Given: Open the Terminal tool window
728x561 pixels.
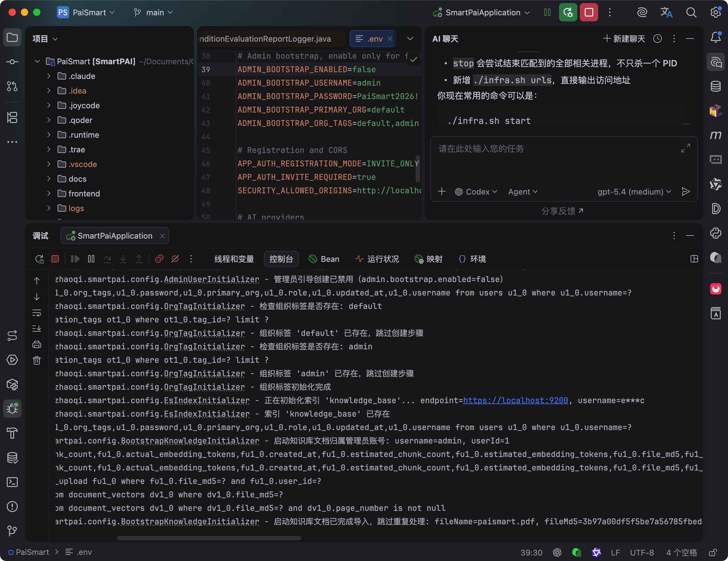Looking at the screenshot, I should coord(12,482).
